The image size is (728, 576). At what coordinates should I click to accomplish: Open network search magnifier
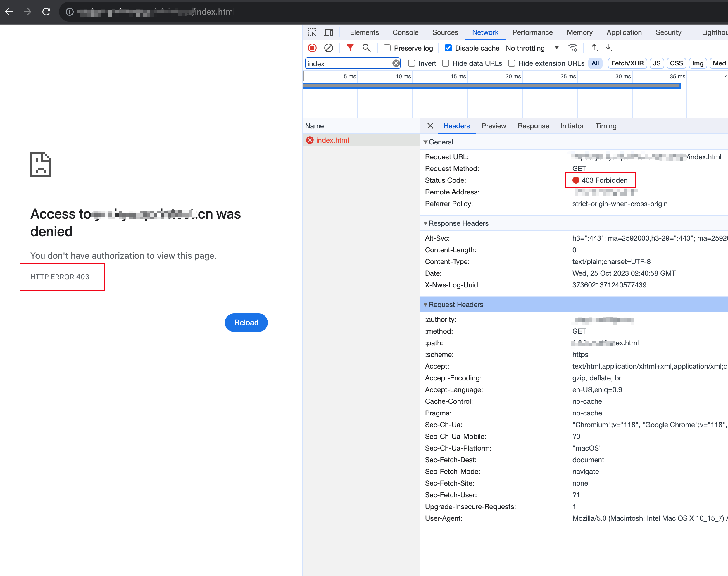[366, 48]
